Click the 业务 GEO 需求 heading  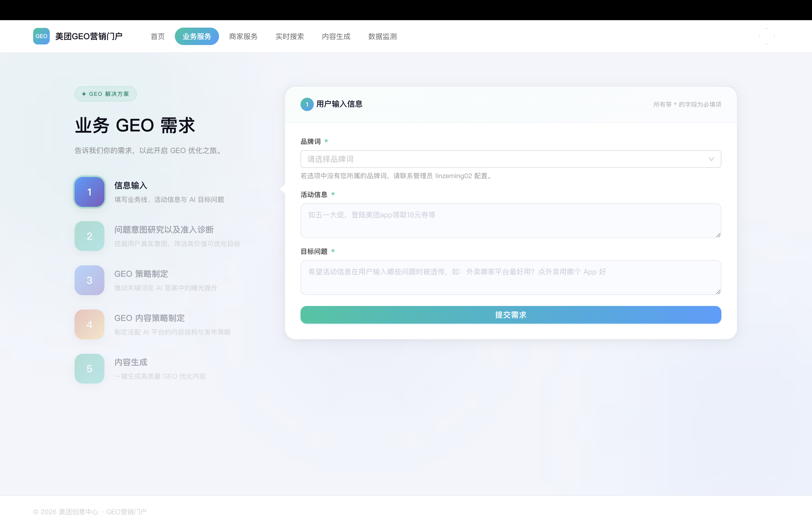click(135, 126)
